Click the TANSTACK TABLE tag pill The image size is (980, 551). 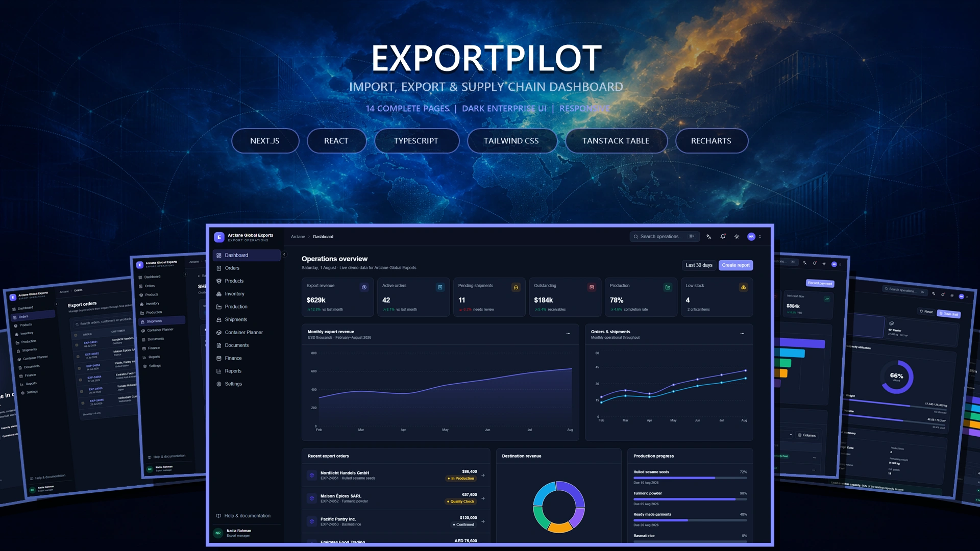[616, 141]
